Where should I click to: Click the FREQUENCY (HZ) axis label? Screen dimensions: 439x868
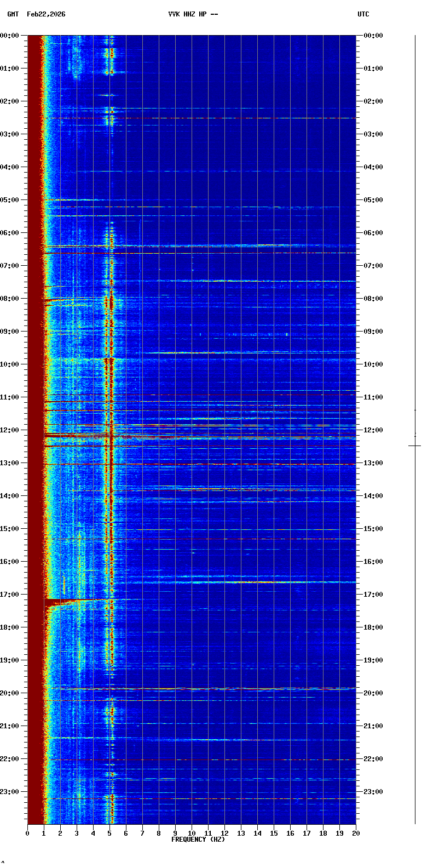pos(198,840)
